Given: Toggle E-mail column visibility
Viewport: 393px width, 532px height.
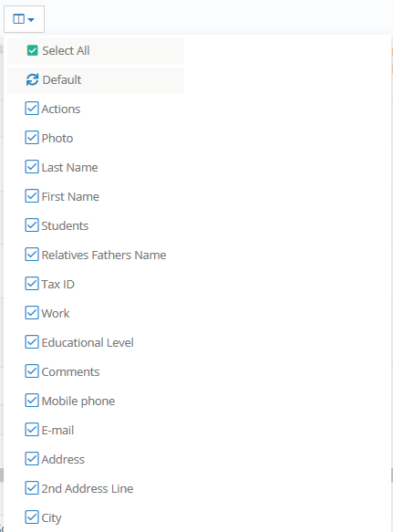Looking at the screenshot, I should pos(32,430).
